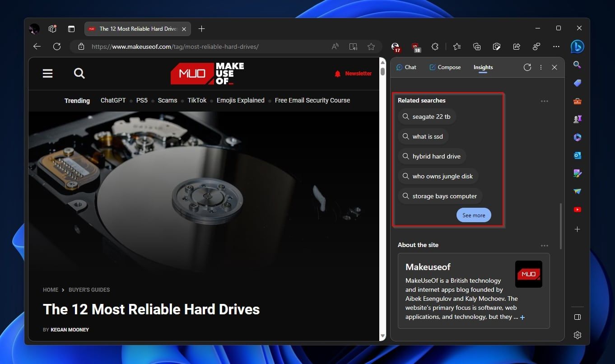The image size is (615, 364).
Task: Open the sidebar Games chess icon
Action: (577, 119)
